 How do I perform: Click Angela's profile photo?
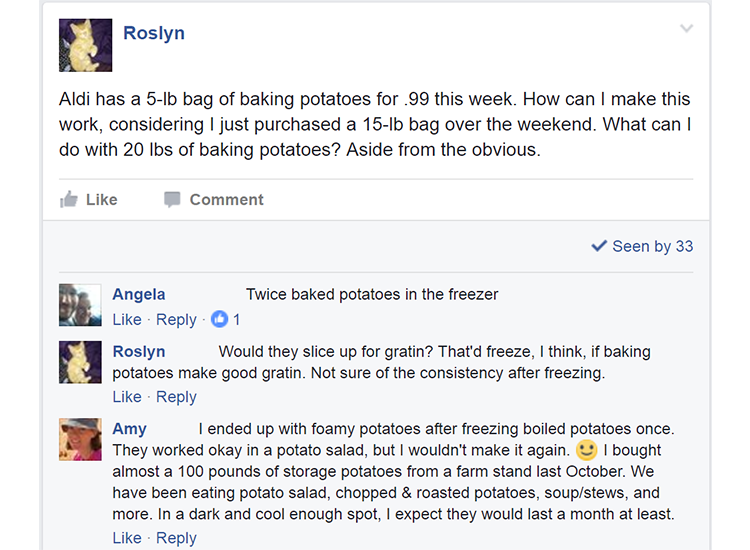click(x=80, y=305)
